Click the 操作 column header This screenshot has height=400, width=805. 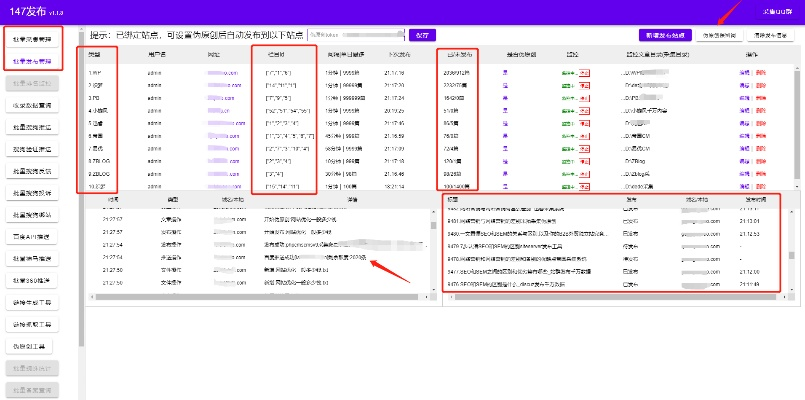point(752,54)
